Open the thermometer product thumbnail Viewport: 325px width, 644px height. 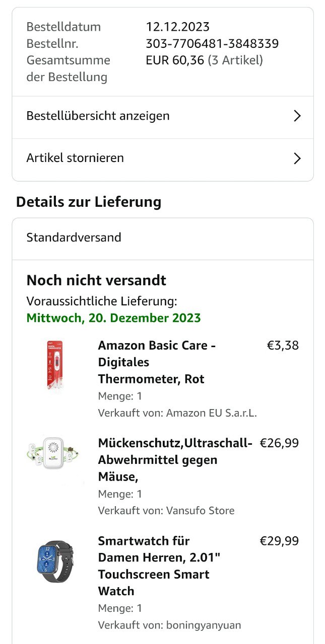(54, 365)
